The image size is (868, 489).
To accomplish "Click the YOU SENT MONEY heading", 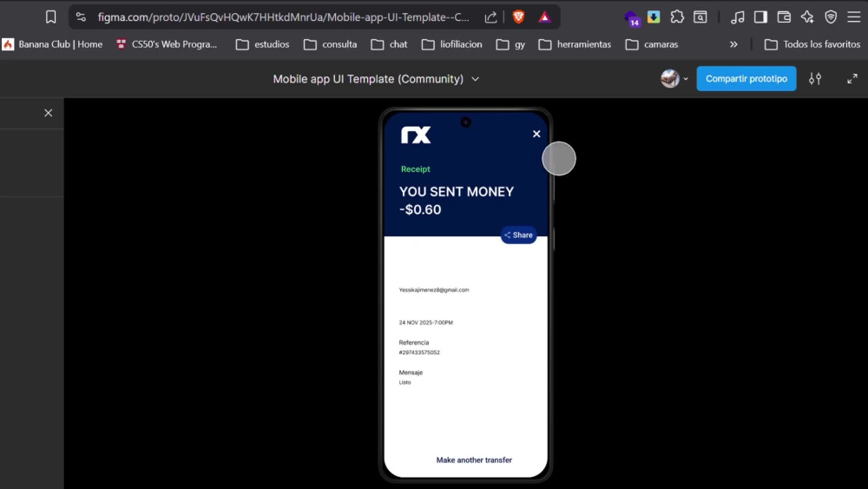I will [457, 192].
